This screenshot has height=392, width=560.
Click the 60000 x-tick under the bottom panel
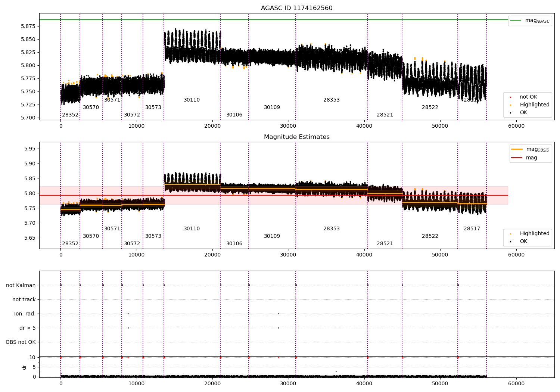click(516, 383)
